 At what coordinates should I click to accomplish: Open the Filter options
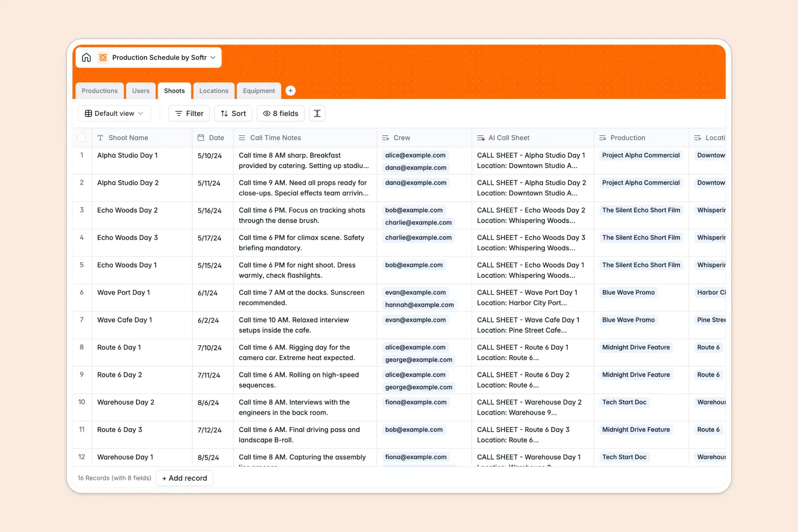[x=189, y=113]
